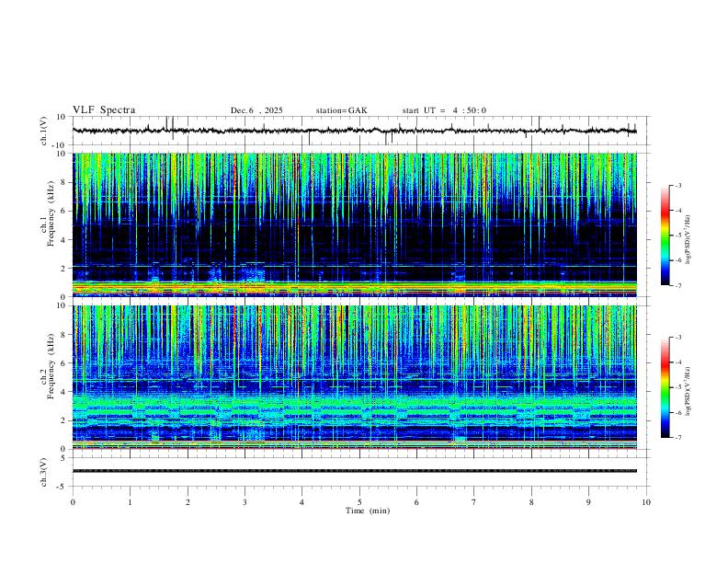
Task: Select the 'ch.1(V)' waveform axis label
Action: (x=44, y=131)
